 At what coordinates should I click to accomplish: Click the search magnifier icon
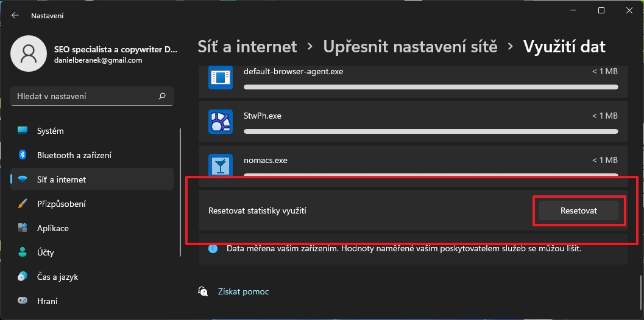pos(162,96)
